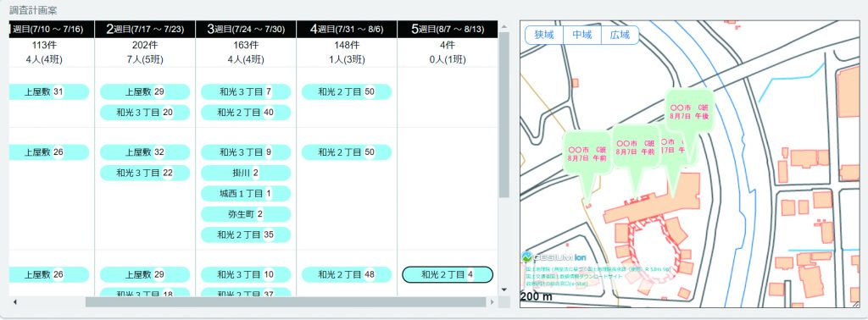This screenshot has height=320, width=868.
Task: Click the map resize handle corner
Action: pos(855,303)
